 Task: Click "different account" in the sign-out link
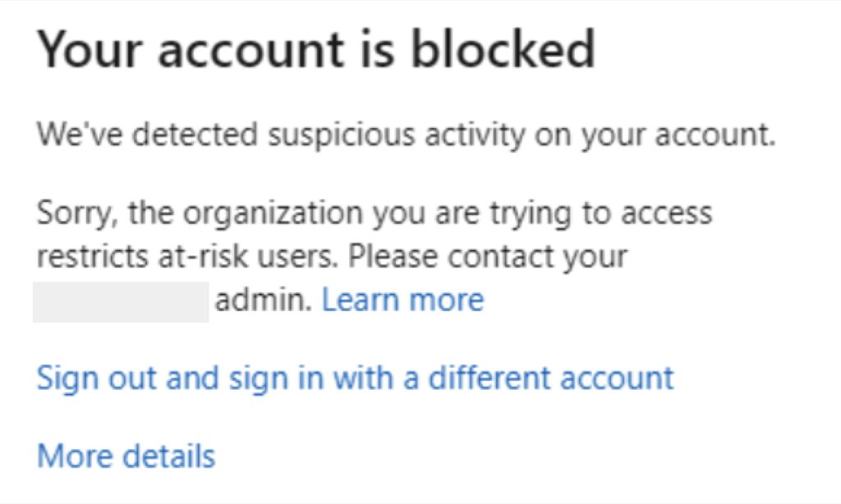click(x=550, y=378)
